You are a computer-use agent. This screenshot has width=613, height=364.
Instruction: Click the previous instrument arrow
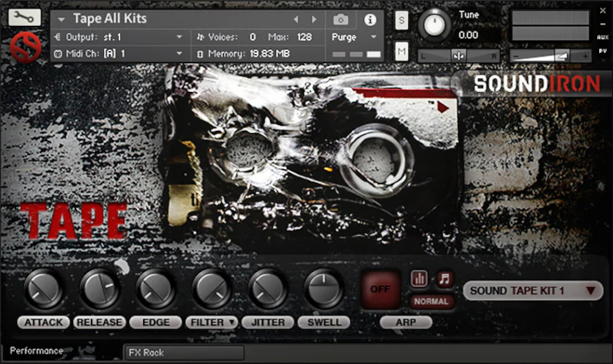pos(297,19)
